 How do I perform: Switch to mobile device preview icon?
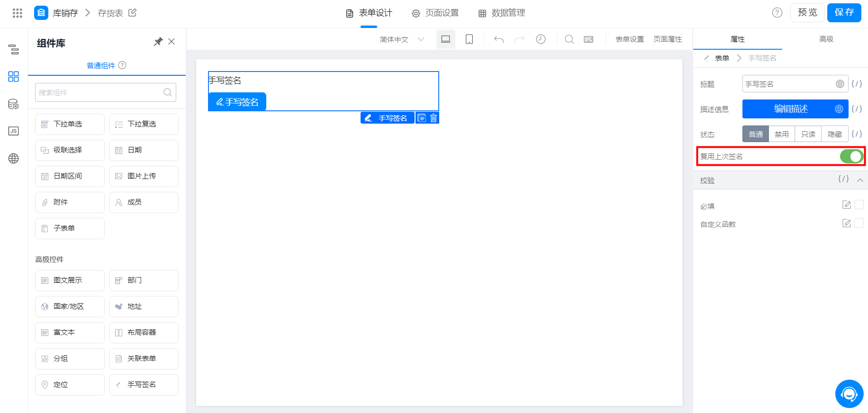tap(469, 39)
